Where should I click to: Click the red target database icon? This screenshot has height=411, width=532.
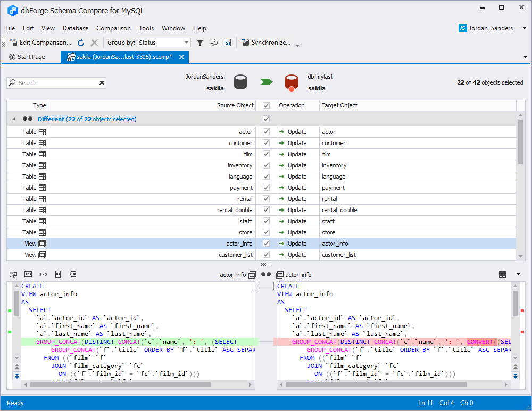(x=291, y=83)
